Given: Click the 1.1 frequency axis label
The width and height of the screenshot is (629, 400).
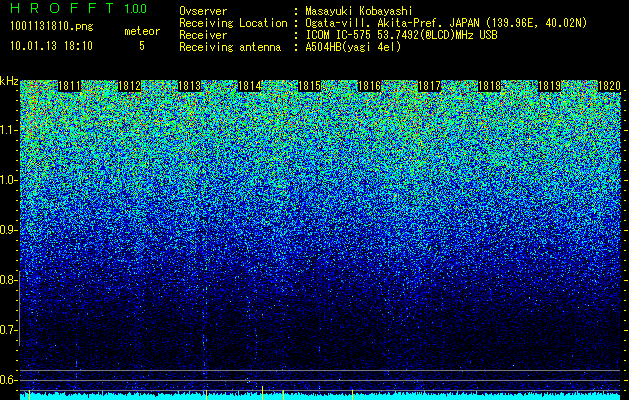Looking at the screenshot, I should coord(9,130).
